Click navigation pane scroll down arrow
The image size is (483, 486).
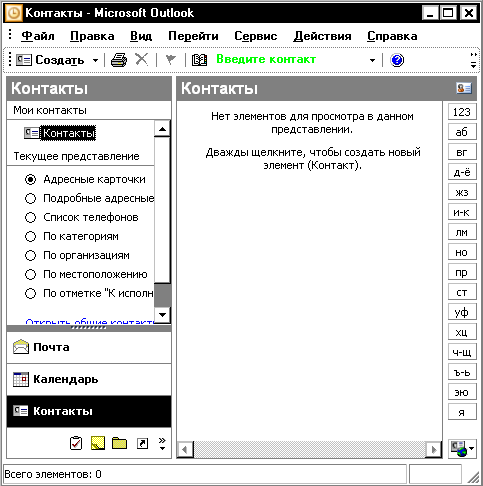[162, 314]
